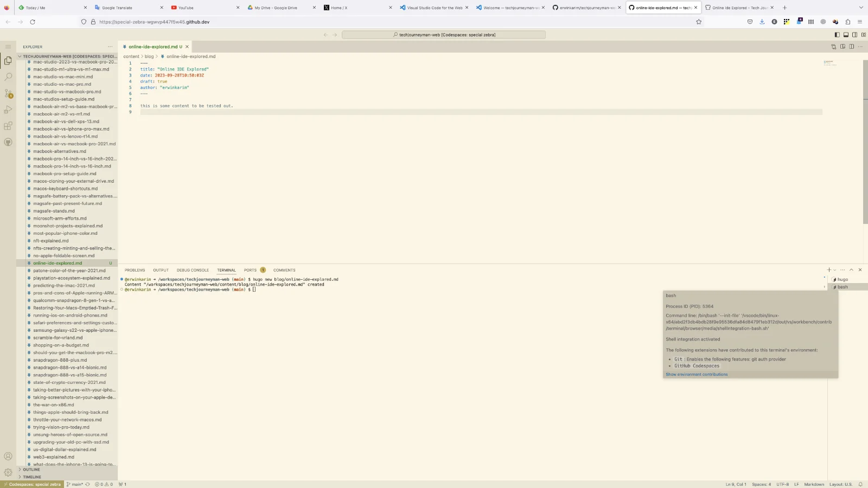Switch to COMMENTS panel tab
This screenshot has height=488, width=868.
point(284,270)
